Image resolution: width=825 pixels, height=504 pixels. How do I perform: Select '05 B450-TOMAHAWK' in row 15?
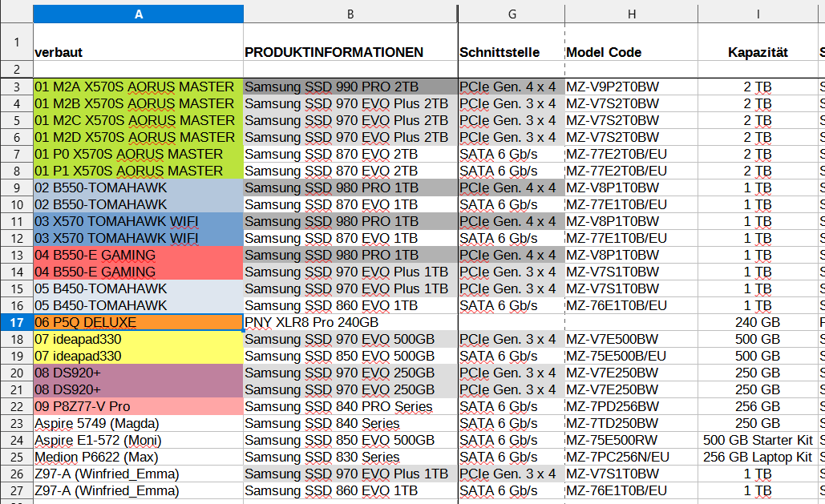pyautogui.click(x=139, y=288)
